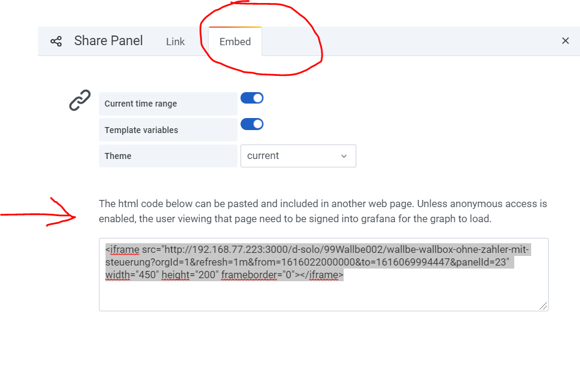Click the Template variables label

click(x=141, y=130)
